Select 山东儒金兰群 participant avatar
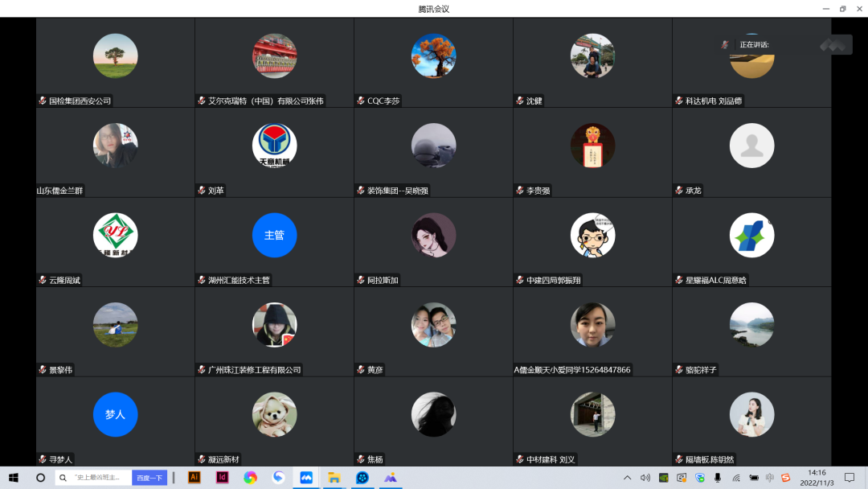The width and height of the screenshot is (868, 489). pos(115,146)
